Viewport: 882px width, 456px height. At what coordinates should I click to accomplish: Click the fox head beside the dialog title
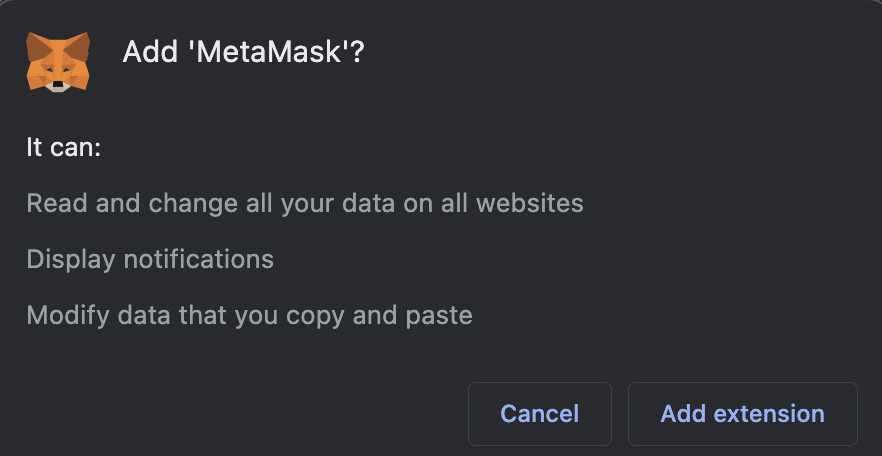point(58,61)
